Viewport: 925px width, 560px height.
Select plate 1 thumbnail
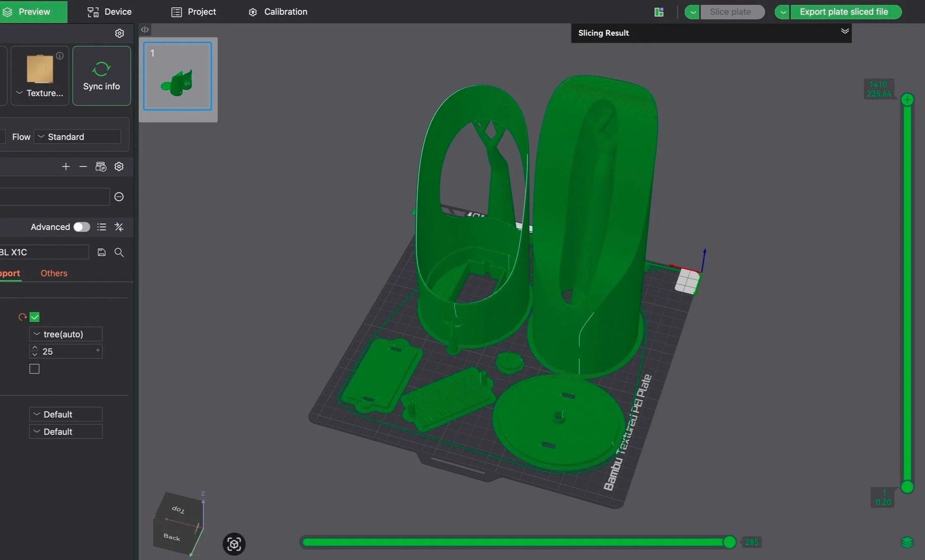[x=178, y=76]
